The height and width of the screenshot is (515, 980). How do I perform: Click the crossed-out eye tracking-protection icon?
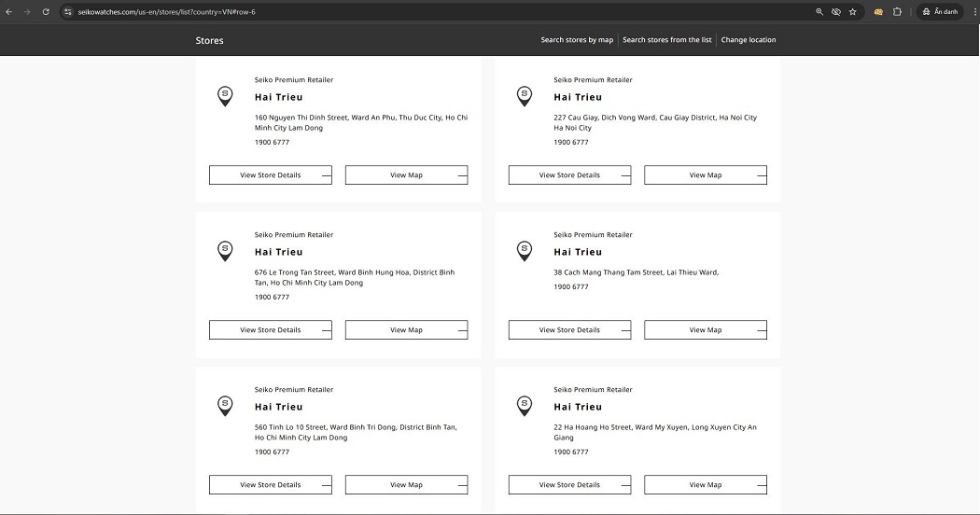click(x=836, y=12)
